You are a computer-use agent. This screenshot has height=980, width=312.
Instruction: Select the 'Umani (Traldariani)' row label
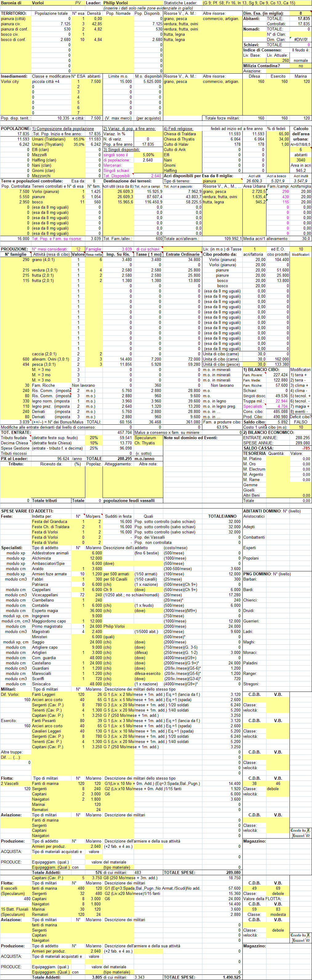(x=49, y=139)
